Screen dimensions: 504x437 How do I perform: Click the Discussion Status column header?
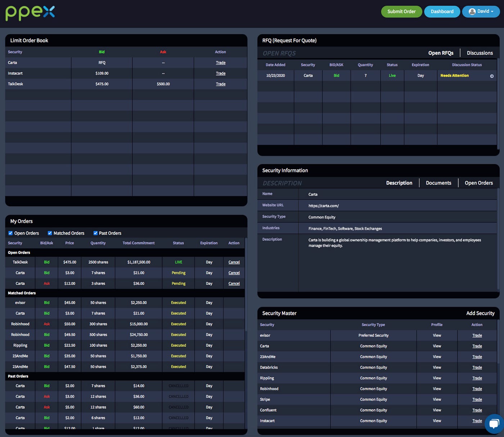pos(467,65)
